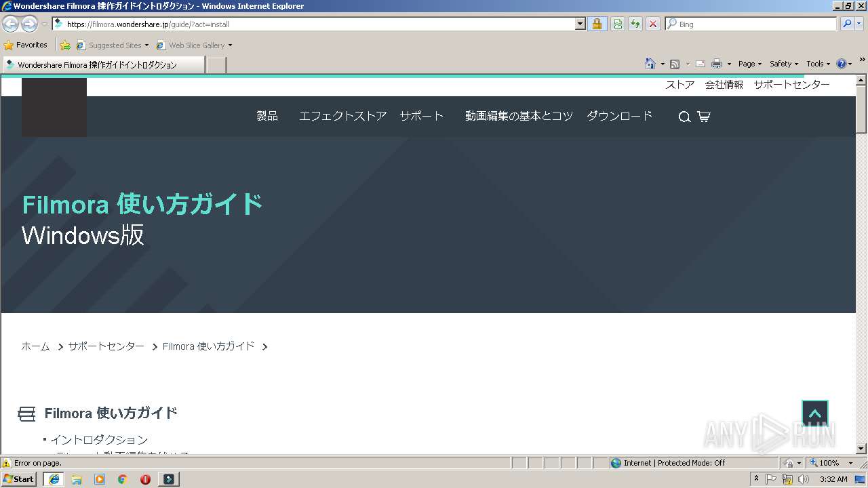Open the site search magnifier icon

pyautogui.click(x=684, y=117)
